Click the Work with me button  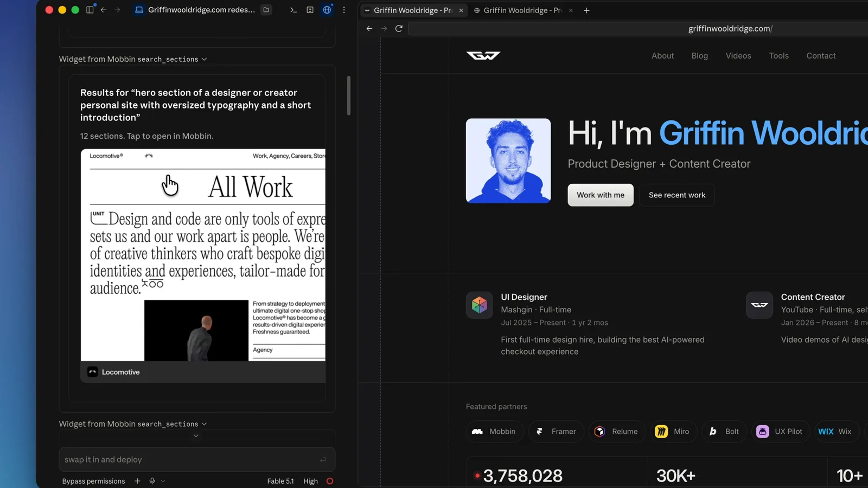click(601, 195)
